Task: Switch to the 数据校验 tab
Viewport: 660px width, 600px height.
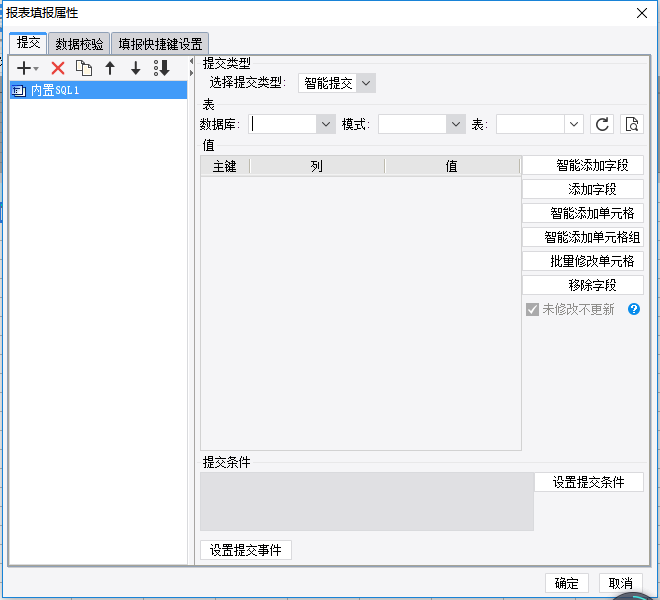Action: (79, 44)
